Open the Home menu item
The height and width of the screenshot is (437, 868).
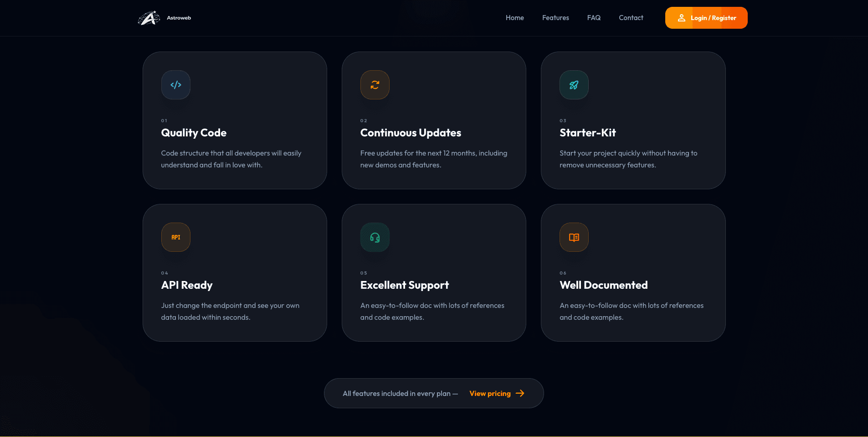tap(515, 18)
